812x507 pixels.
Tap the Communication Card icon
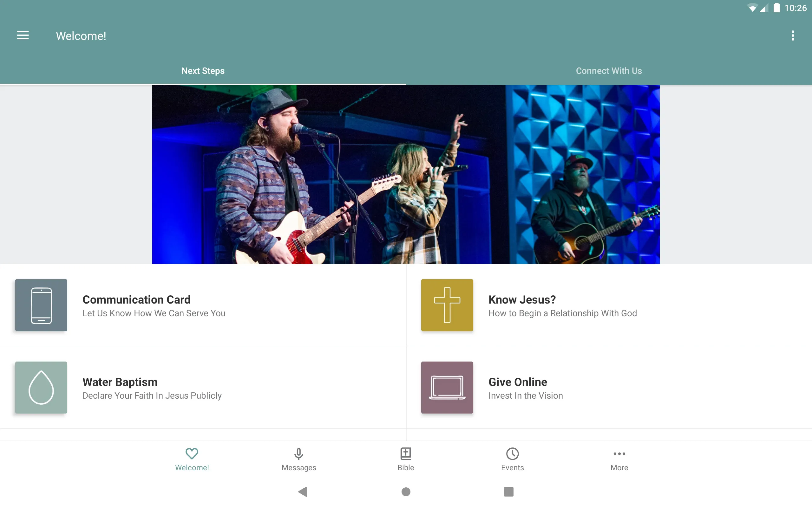[41, 305]
